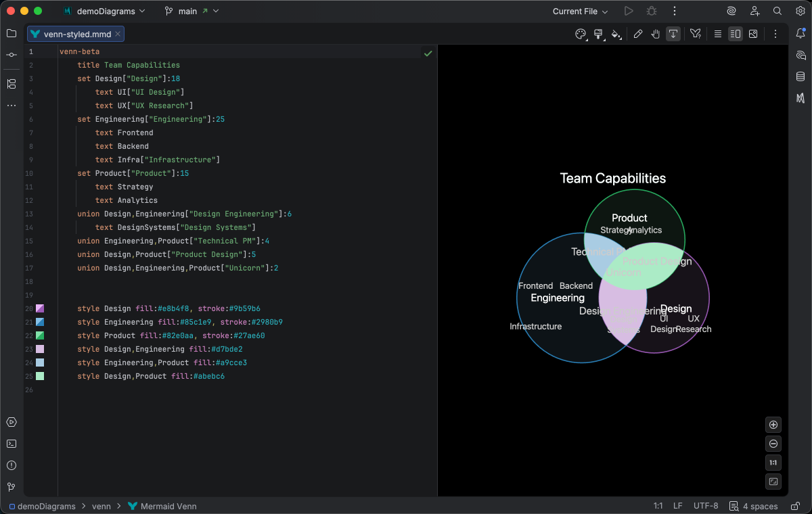Click the Mermaid help icon with question mark

tap(695, 34)
